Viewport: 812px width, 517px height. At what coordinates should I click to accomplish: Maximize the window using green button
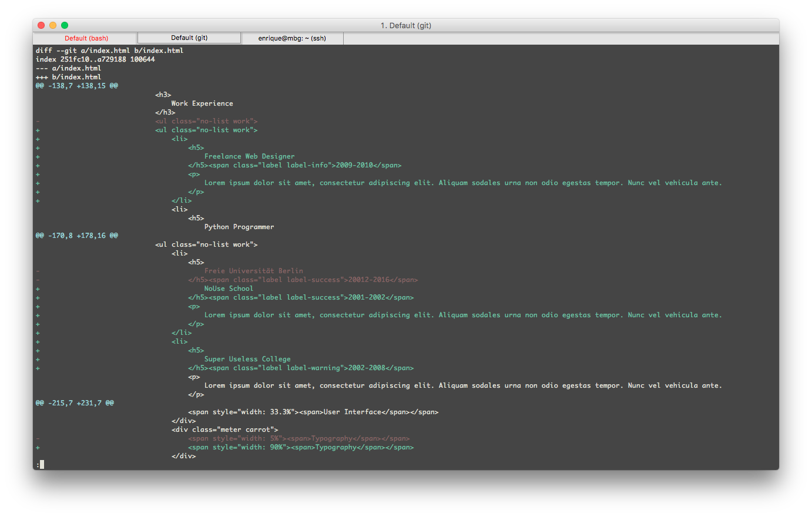65,25
